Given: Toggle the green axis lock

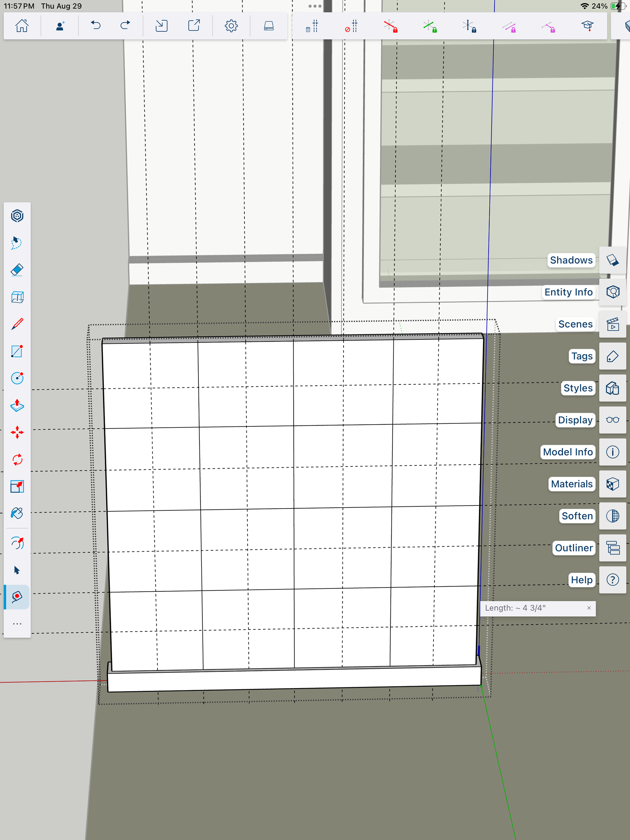Looking at the screenshot, I should click(430, 26).
